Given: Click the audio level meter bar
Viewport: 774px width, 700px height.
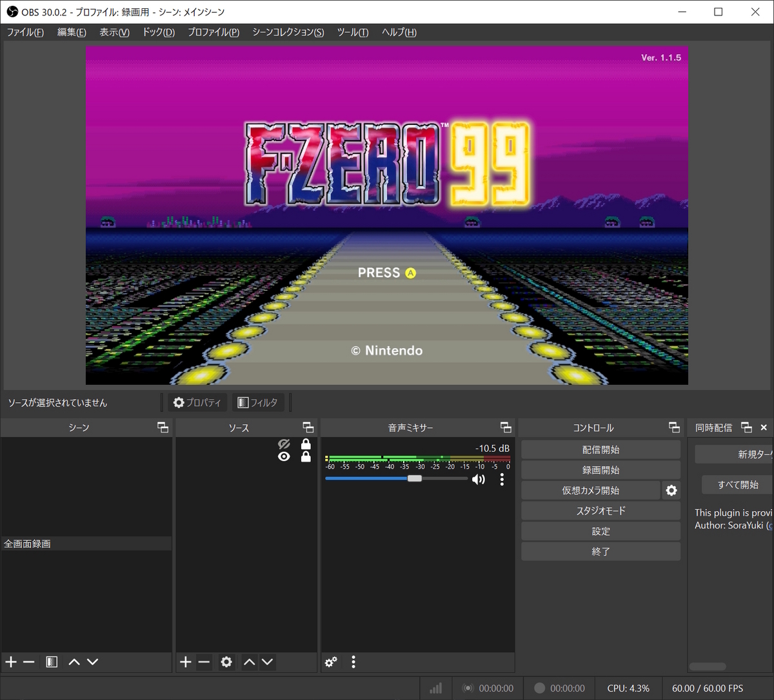Looking at the screenshot, I should click(x=418, y=459).
